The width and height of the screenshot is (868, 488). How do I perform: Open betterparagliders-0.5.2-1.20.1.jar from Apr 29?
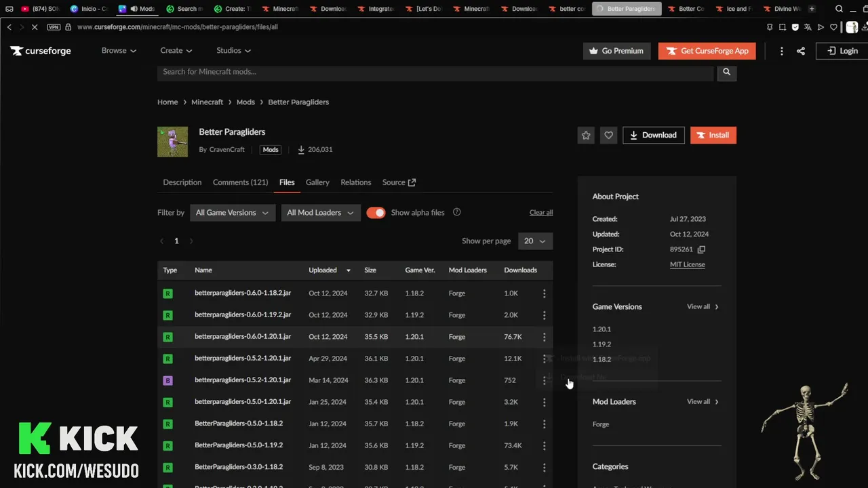point(243,359)
